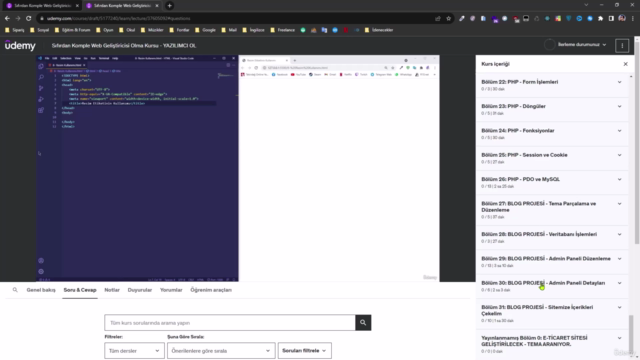
Task: Expand Yayınlanmamış Bölüm 0: E-Ticaret Sitesi
Action: tap(552, 344)
